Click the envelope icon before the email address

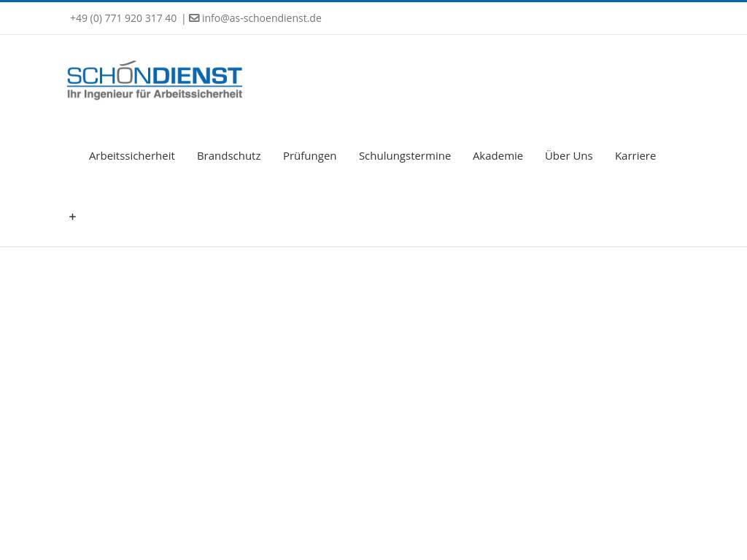[x=194, y=18]
